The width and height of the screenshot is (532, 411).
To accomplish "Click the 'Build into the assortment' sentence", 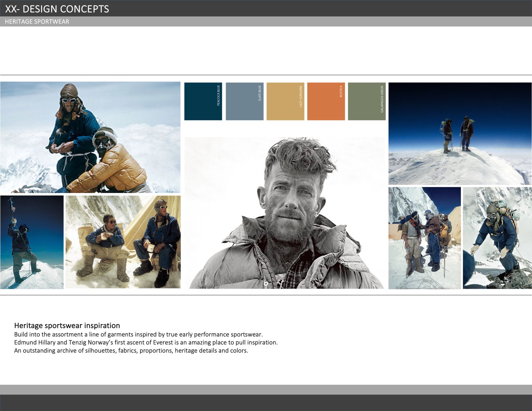I will (x=138, y=334).
